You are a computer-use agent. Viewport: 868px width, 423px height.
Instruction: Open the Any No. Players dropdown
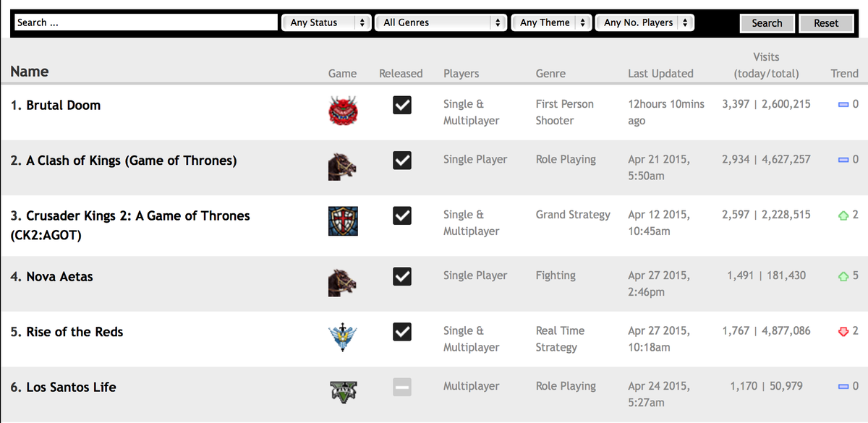click(x=644, y=22)
